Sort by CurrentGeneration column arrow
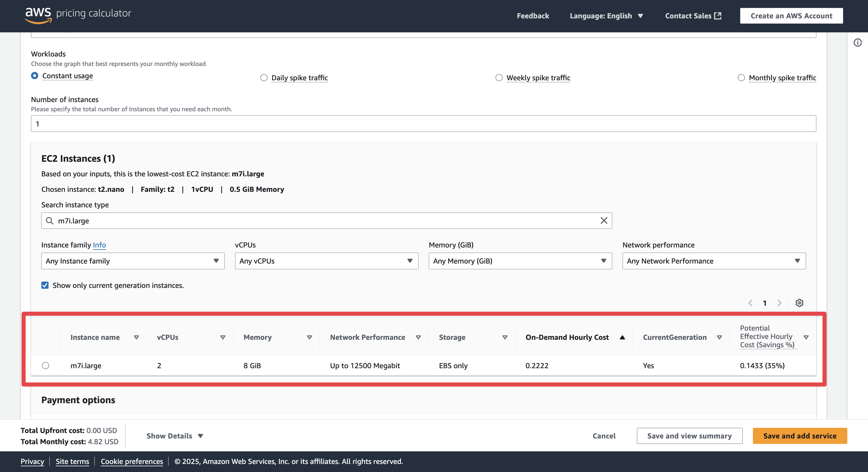 [x=719, y=337]
